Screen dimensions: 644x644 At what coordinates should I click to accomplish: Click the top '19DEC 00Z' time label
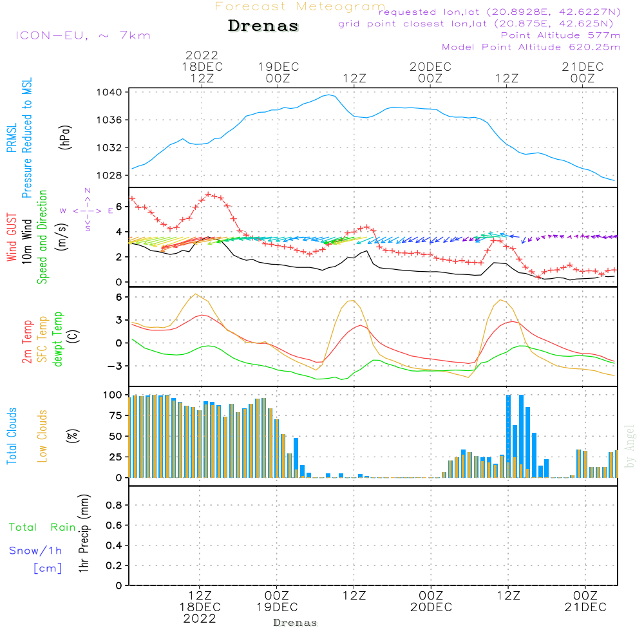(278, 72)
